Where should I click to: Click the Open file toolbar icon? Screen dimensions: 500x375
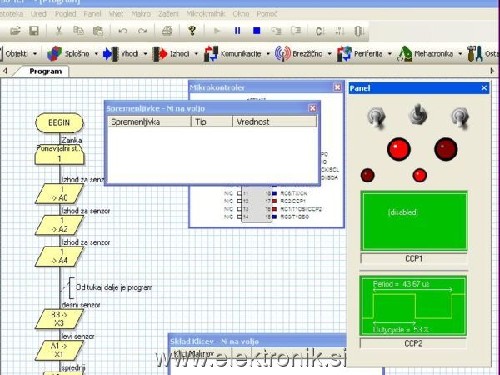pyautogui.click(x=15, y=31)
